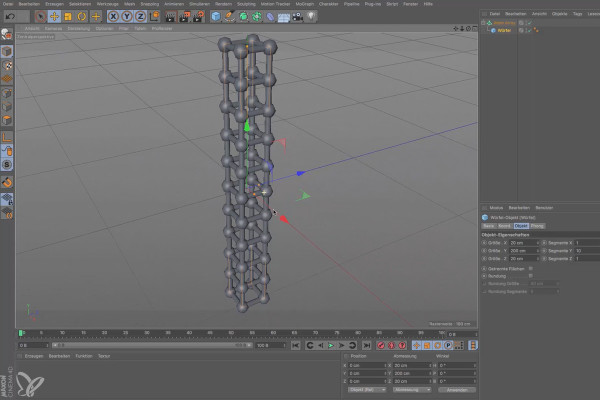Open Textur menu in material manager
Viewport: 600px width, 400px height.
pyautogui.click(x=104, y=356)
